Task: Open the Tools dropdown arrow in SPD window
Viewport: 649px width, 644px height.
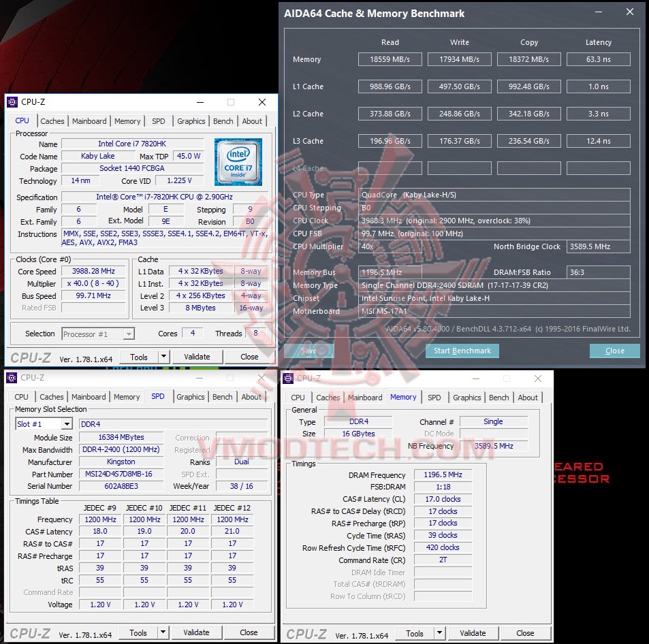Action: 163,632
